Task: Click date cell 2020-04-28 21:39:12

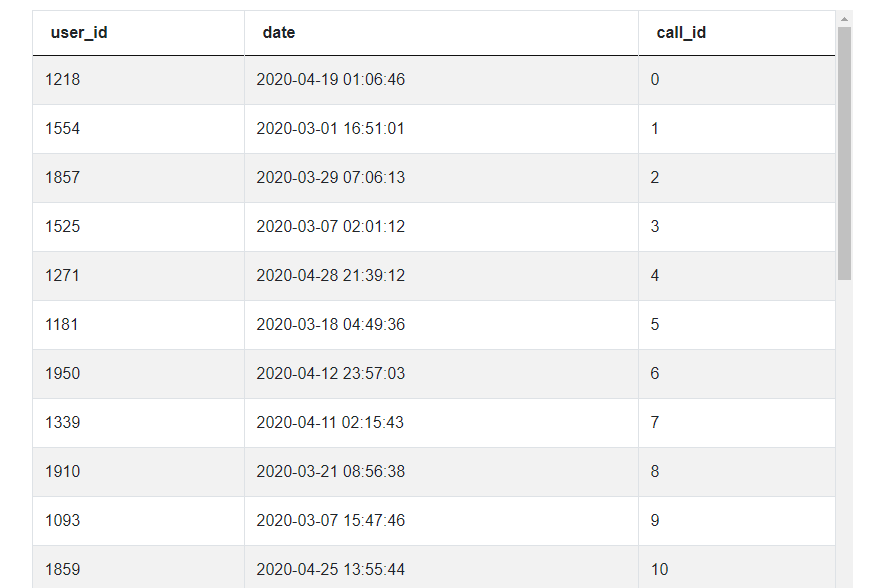Action: point(441,276)
